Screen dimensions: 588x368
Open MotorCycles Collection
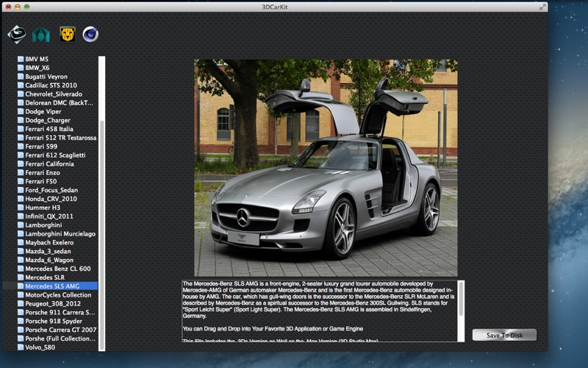(58, 295)
